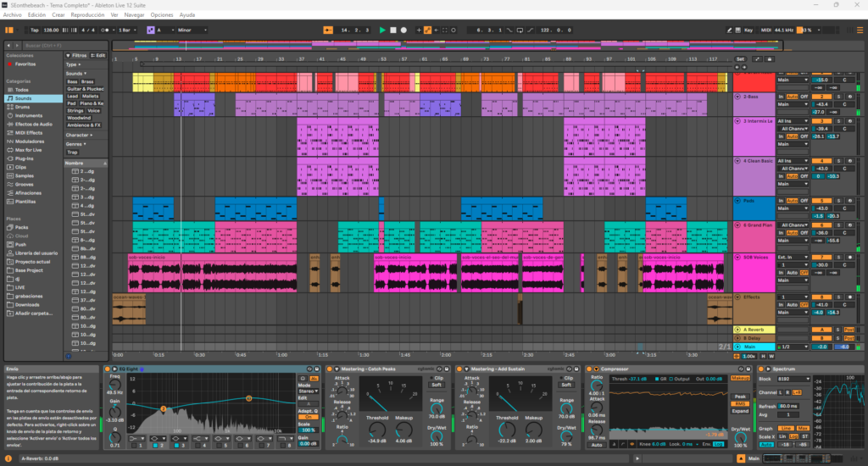The height and width of the screenshot is (466, 868).
Task: Select Efectos de Audio category
Action: (x=33, y=124)
